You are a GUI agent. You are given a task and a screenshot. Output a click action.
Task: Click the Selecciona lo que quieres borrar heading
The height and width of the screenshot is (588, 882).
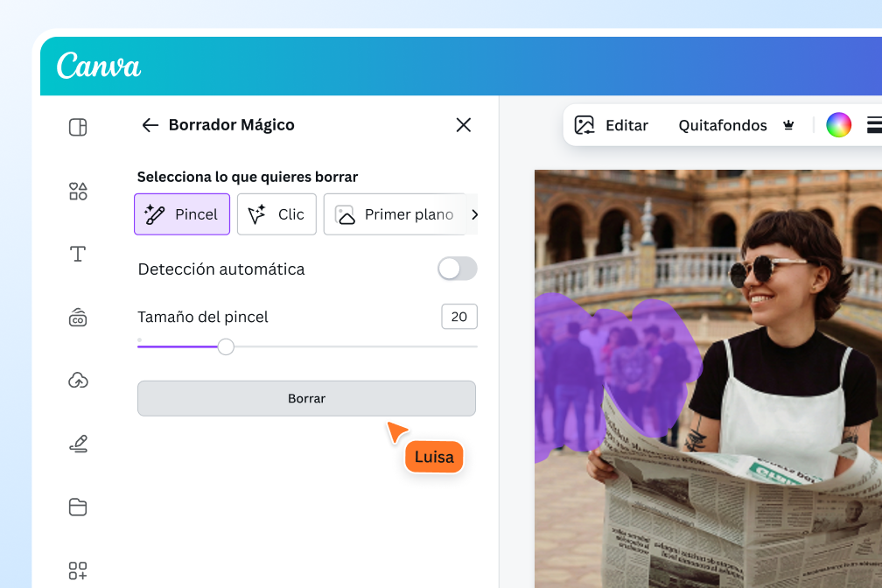[x=248, y=177]
